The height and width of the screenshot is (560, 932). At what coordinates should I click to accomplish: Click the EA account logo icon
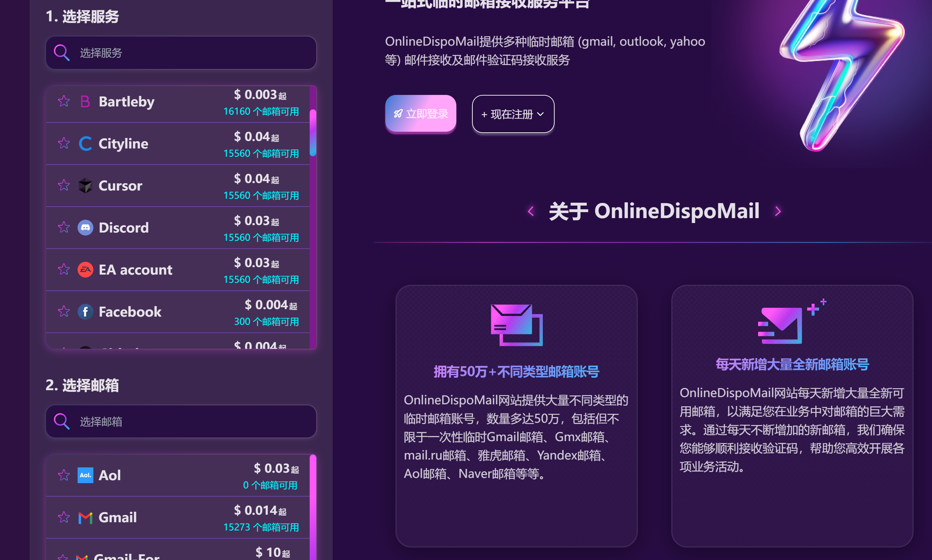[85, 270]
